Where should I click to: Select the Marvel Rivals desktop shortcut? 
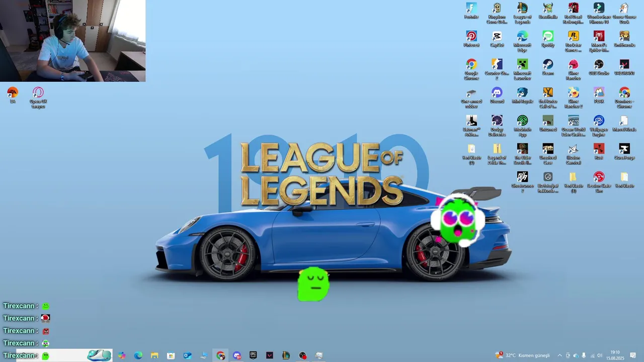624,124
